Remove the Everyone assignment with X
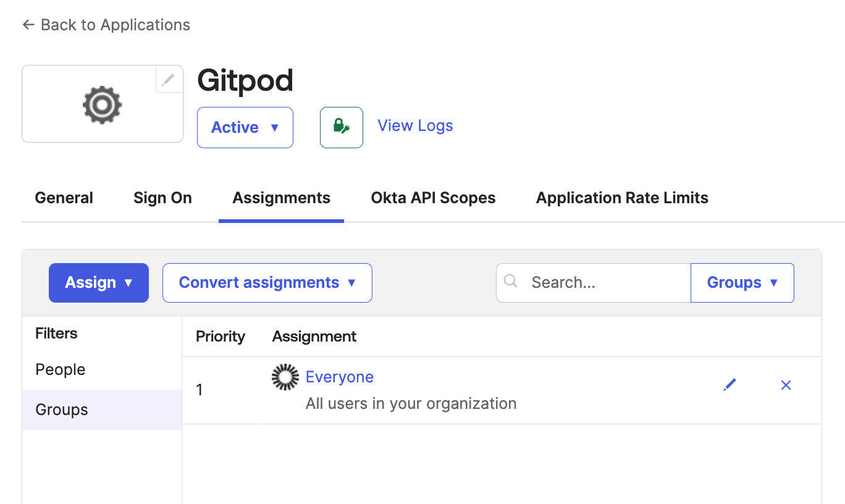The image size is (845, 504). (x=786, y=385)
